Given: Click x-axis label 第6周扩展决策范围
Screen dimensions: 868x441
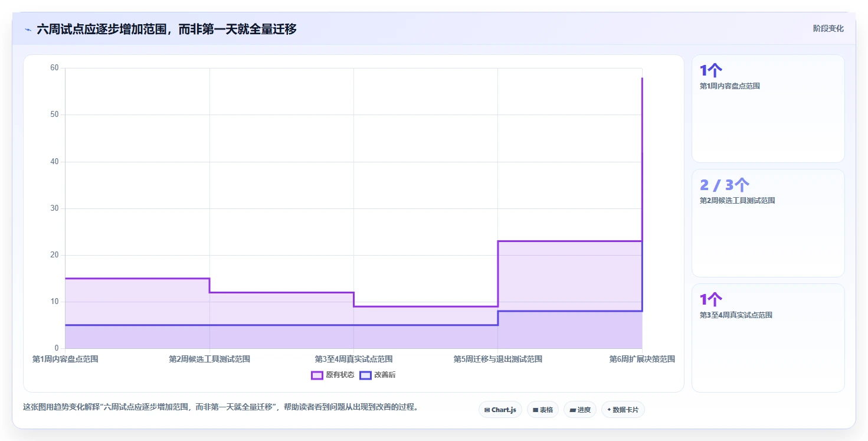Looking at the screenshot, I should pyautogui.click(x=642, y=359).
